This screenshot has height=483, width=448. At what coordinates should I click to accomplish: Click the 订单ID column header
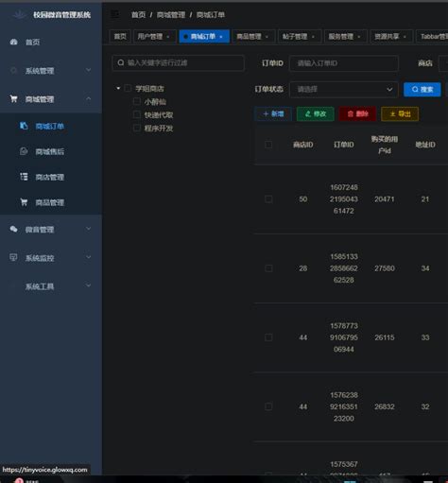click(x=344, y=145)
